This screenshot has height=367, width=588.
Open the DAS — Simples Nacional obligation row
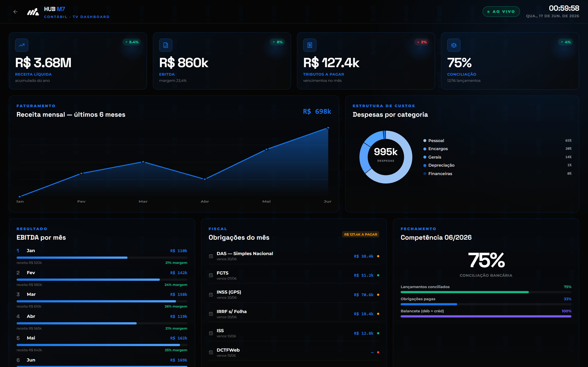click(294, 256)
